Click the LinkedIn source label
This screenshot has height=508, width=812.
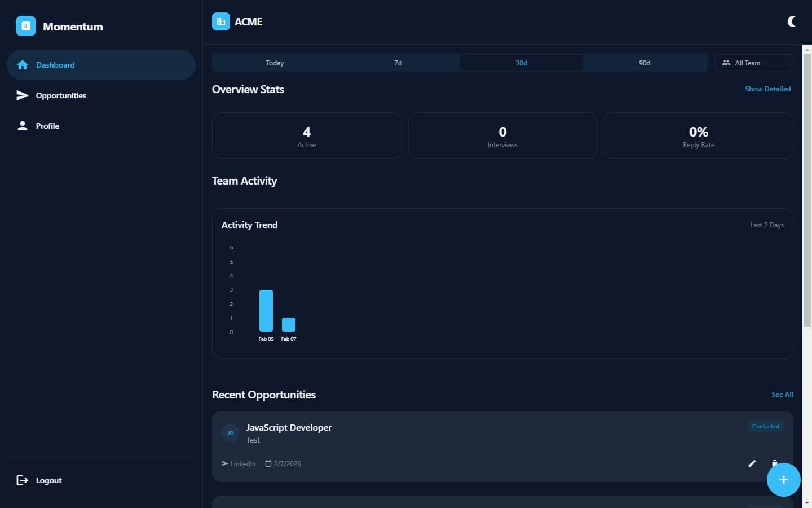(243, 463)
